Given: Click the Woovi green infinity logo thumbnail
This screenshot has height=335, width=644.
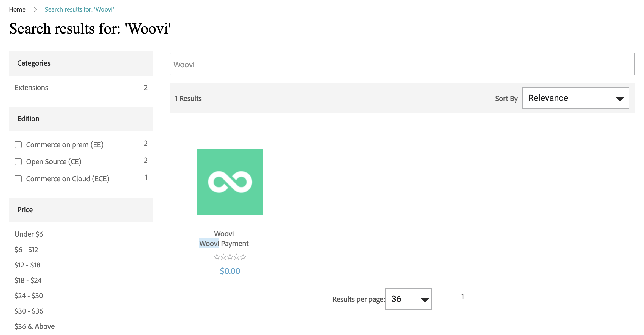Looking at the screenshot, I should [230, 182].
